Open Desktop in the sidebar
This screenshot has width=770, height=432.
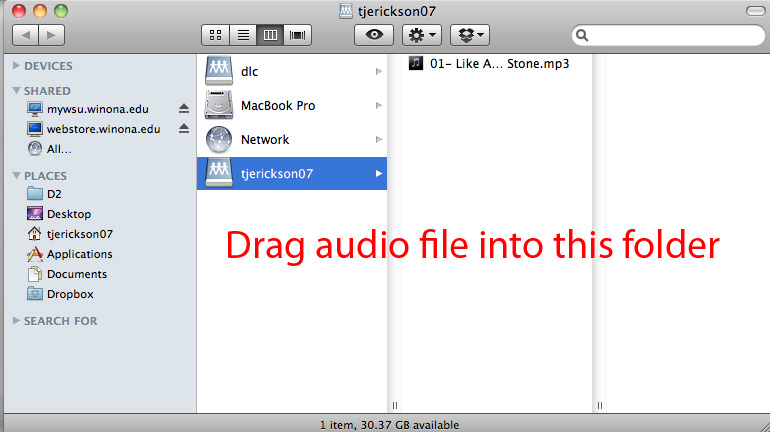68,214
